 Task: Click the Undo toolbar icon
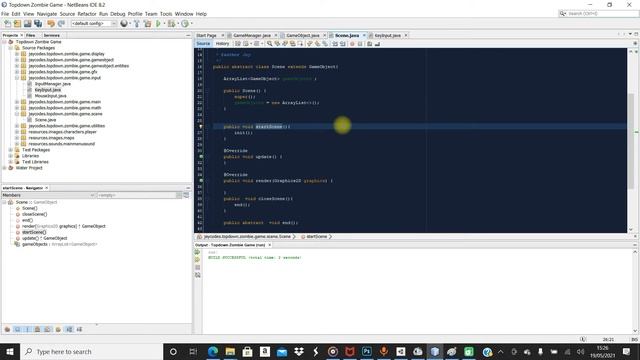pos(51,24)
